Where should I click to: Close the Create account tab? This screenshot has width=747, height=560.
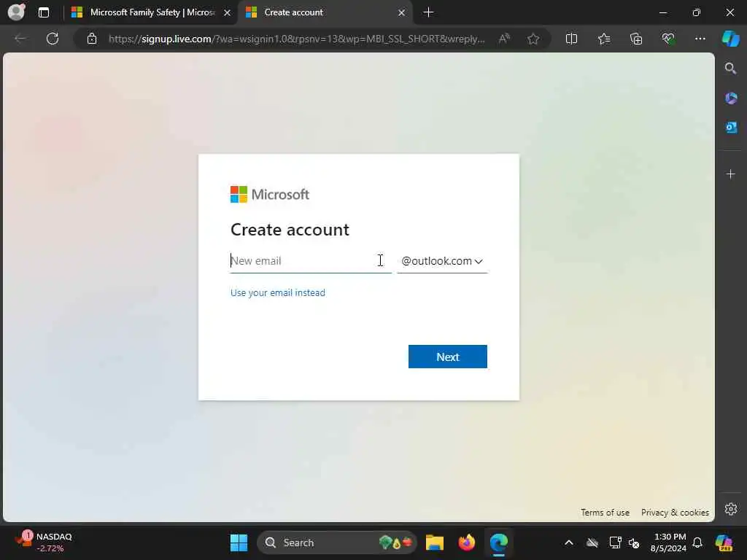(x=402, y=13)
